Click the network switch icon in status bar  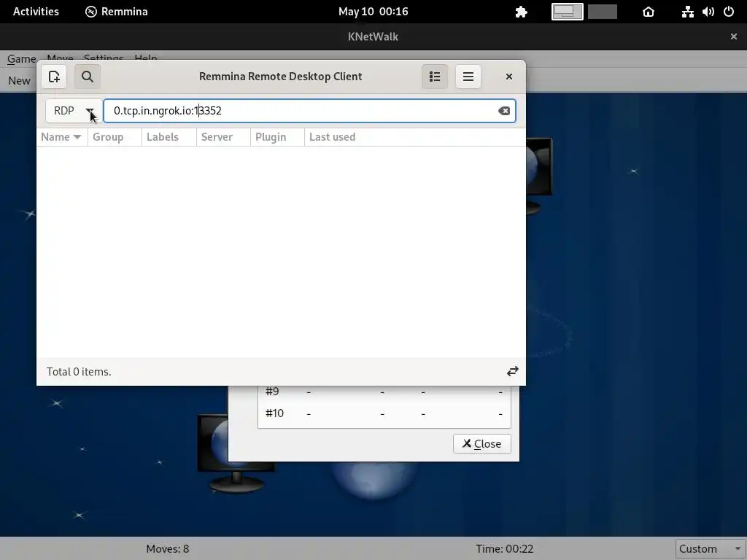click(513, 371)
